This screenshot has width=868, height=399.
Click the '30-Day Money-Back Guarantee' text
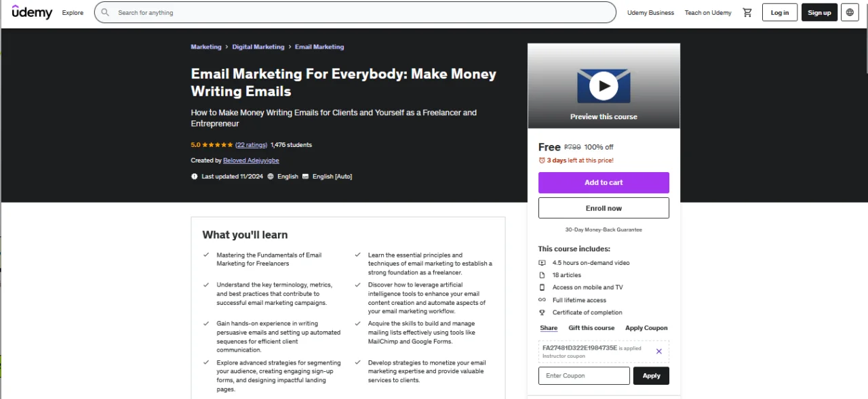(604, 230)
